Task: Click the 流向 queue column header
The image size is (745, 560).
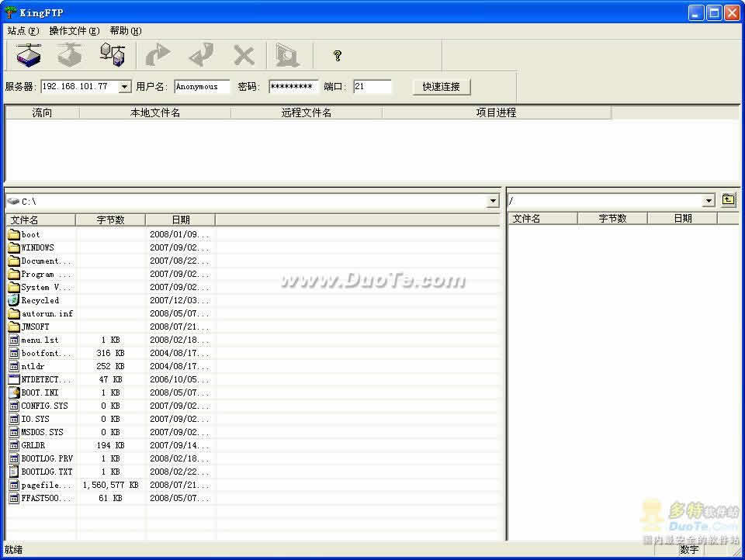Action: click(x=42, y=113)
